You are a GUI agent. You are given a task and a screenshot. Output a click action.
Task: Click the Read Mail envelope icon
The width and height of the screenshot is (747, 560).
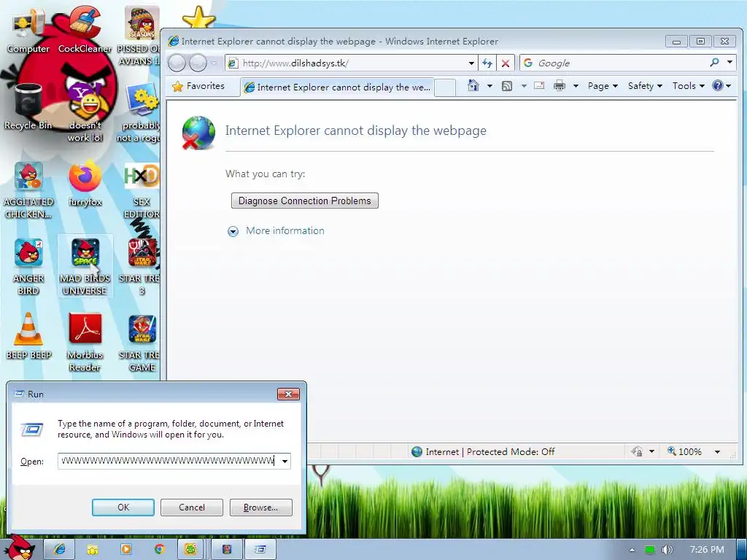click(539, 86)
